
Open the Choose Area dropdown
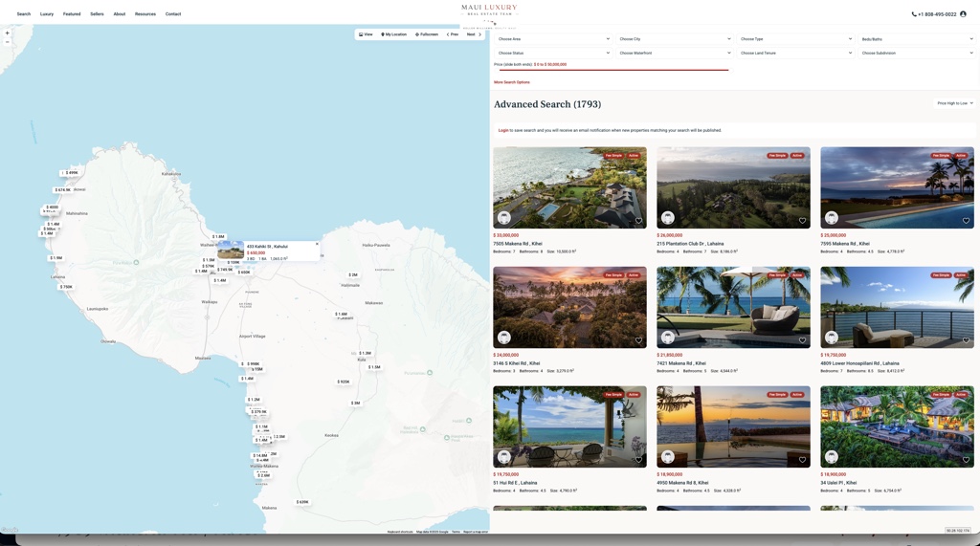(x=553, y=39)
